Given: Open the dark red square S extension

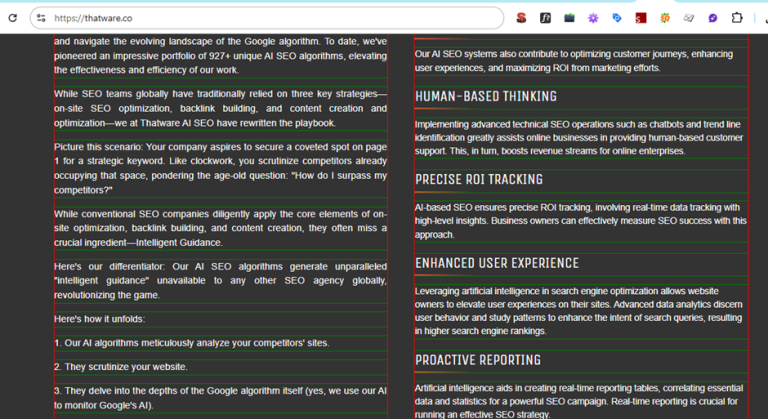Looking at the screenshot, I should tap(641, 18).
